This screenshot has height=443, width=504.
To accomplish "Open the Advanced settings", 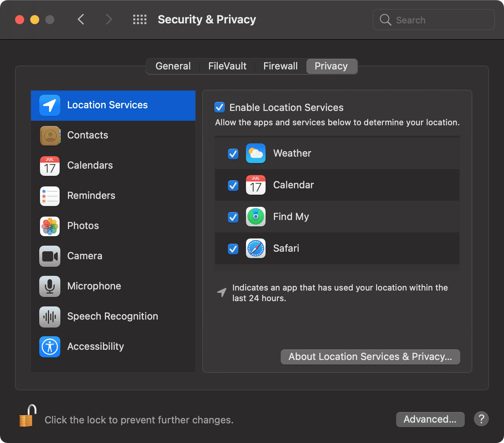I will click(430, 419).
